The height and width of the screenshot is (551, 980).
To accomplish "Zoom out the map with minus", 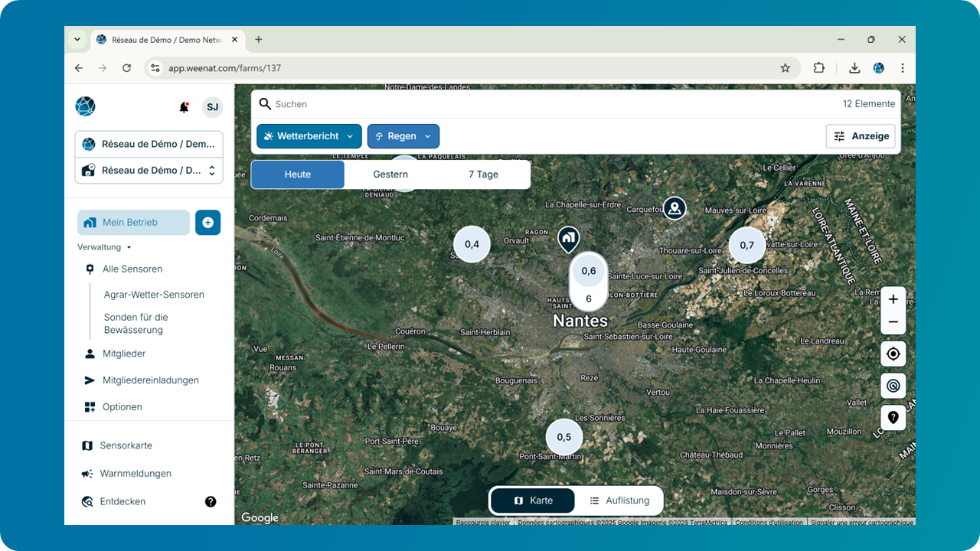I will (x=893, y=322).
